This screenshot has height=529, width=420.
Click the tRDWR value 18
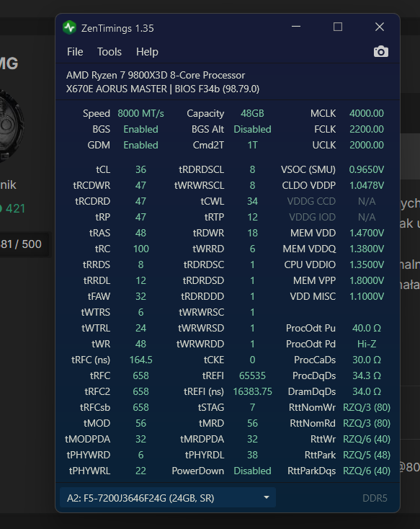252,233
